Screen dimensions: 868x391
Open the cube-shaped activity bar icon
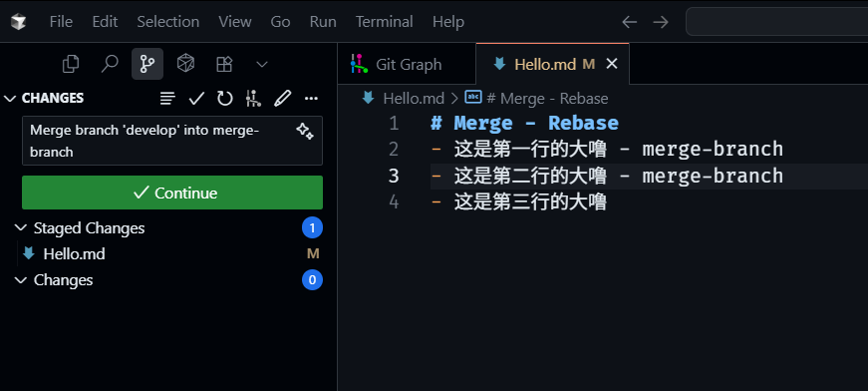tap(185, 64)
